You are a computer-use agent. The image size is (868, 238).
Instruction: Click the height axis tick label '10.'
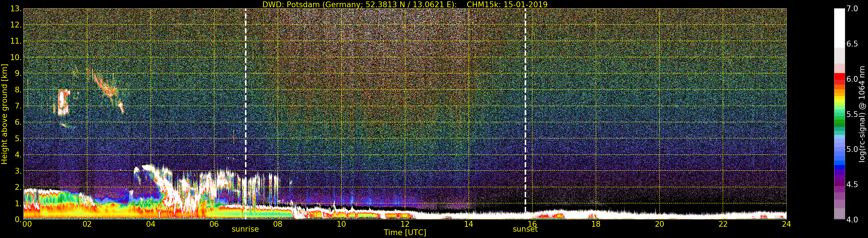click(x=16, y=57)
